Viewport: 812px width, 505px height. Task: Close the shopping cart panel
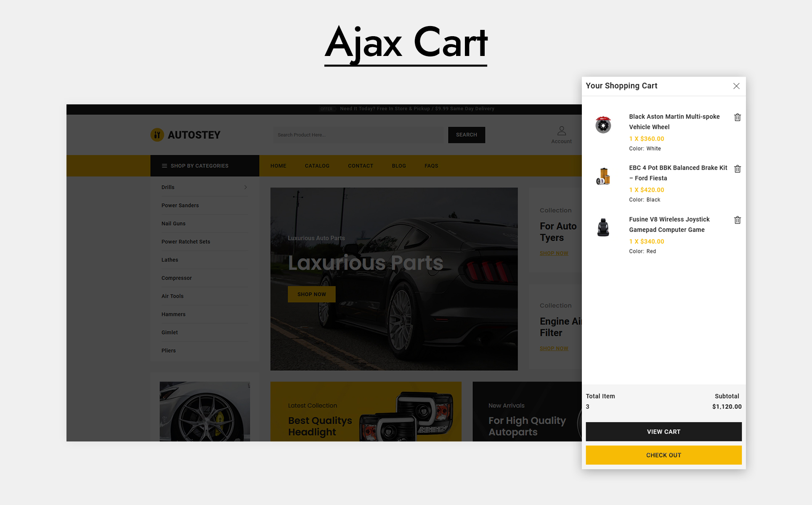tap(736, 86)
